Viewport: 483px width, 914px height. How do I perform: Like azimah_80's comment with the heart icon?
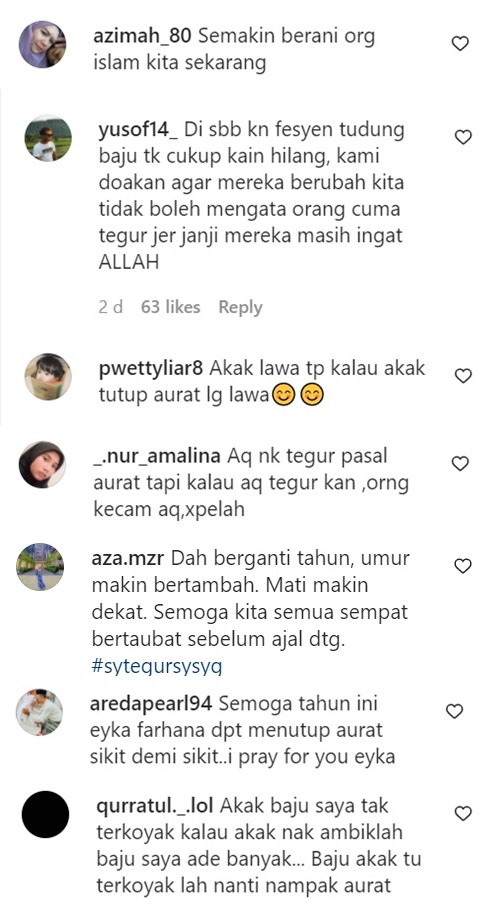point(460,43)
